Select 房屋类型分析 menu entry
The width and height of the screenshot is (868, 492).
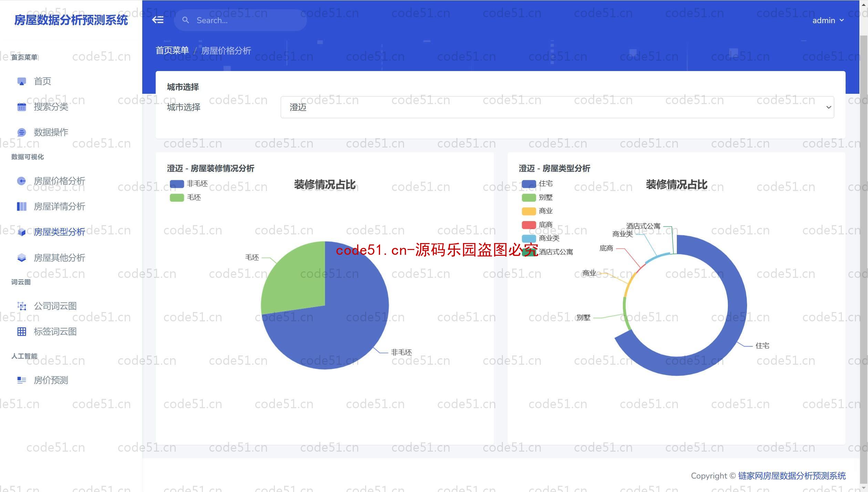pos(59,232)
